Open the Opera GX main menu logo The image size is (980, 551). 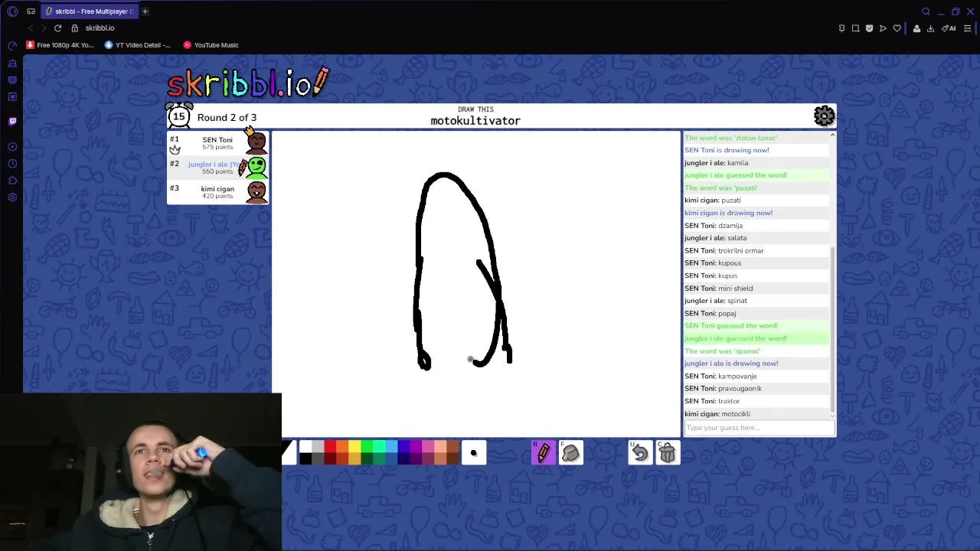[12, 11]
